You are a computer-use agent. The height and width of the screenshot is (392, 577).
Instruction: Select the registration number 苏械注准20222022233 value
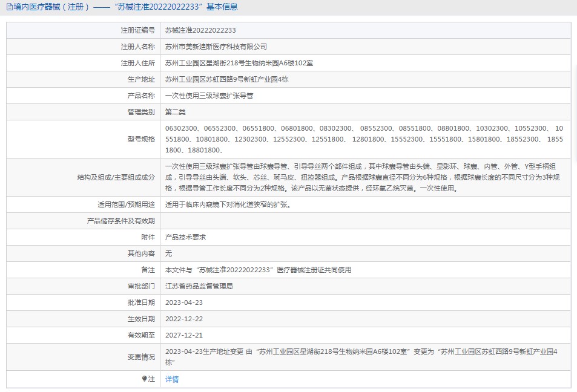click(200, 30)
